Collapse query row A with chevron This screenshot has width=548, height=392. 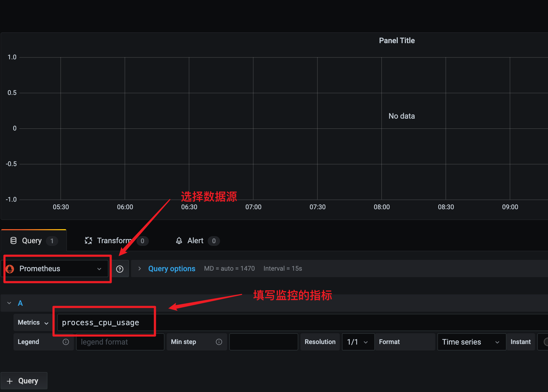coord(9,303)
